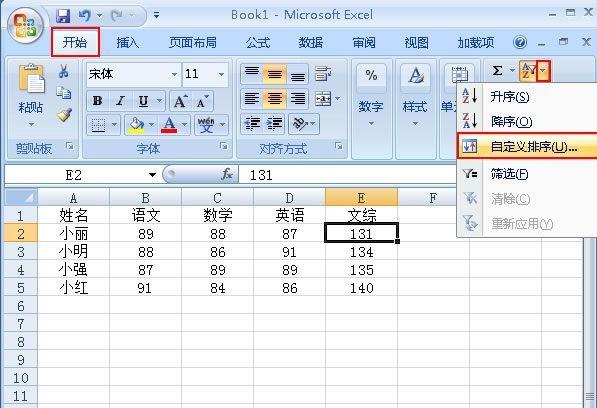
Task: Click the Save icon in quick access toolbar
Action: [x=63, y=16]
